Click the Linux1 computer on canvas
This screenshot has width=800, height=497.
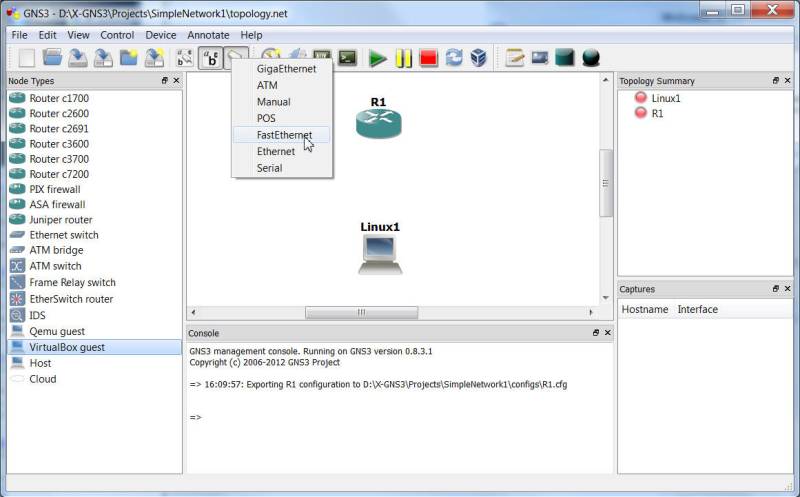click(380, 255)
